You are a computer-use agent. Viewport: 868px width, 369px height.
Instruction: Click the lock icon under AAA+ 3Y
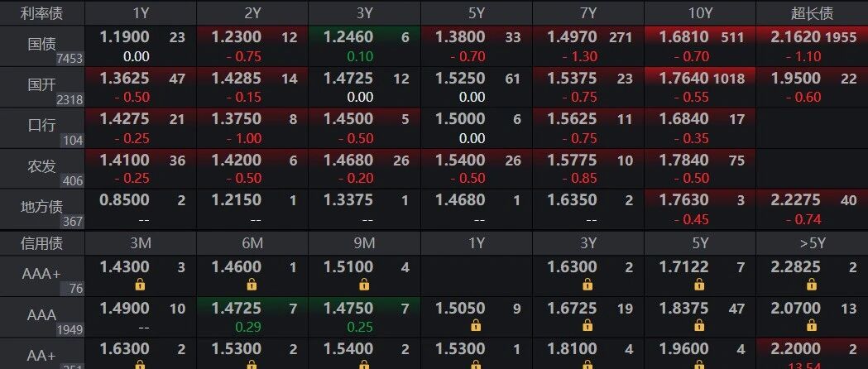tap(587, 285)
